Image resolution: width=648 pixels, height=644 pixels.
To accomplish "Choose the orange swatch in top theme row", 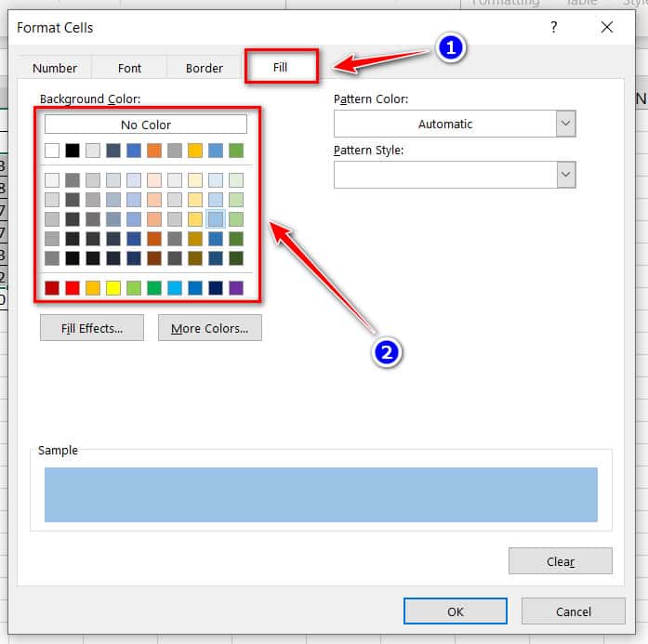I will [154, 151].
